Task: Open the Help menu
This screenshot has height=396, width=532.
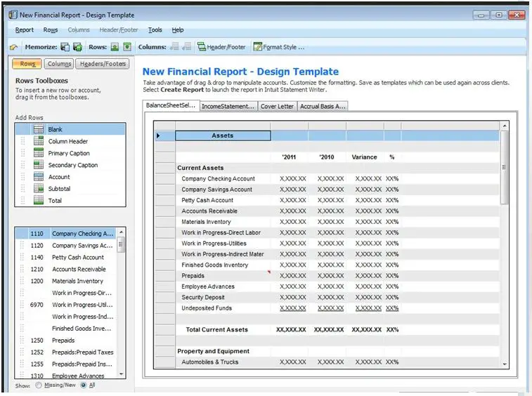Action: pos(178,29)
